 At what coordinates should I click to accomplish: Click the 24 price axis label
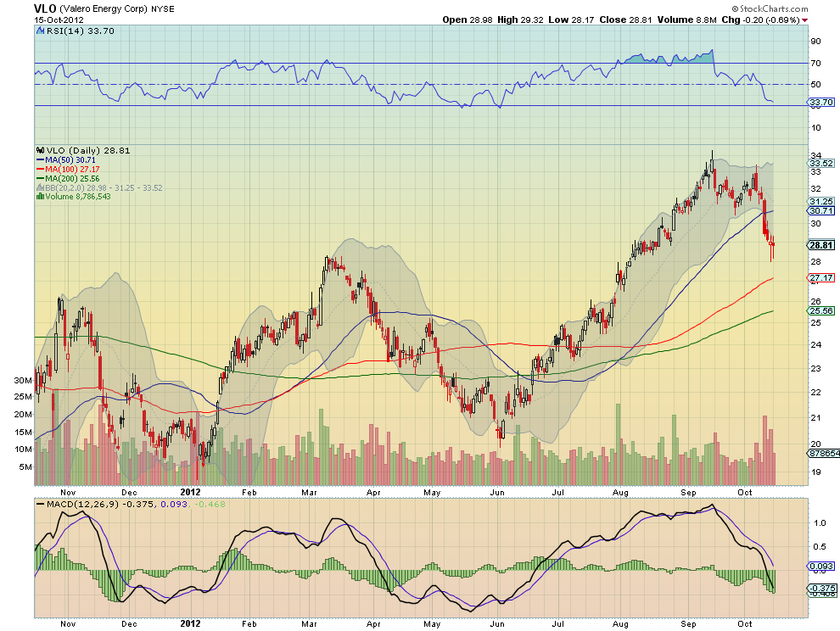[x=816, y=344]
